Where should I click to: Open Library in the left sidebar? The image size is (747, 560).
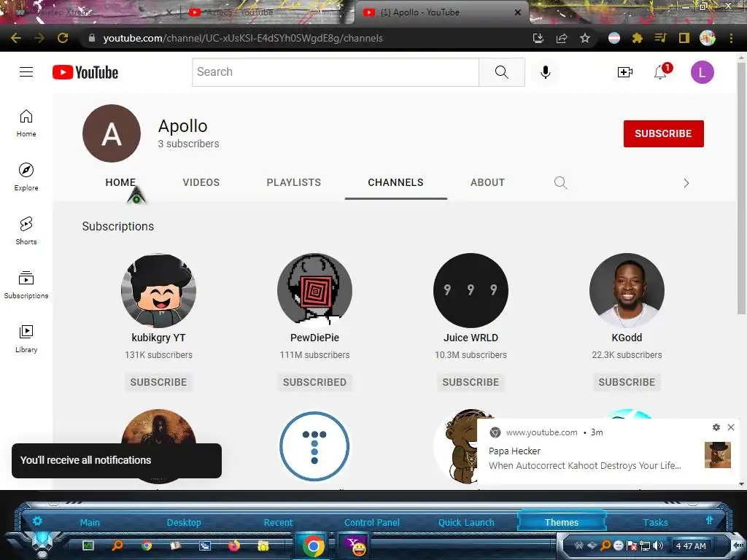(26, 338)
